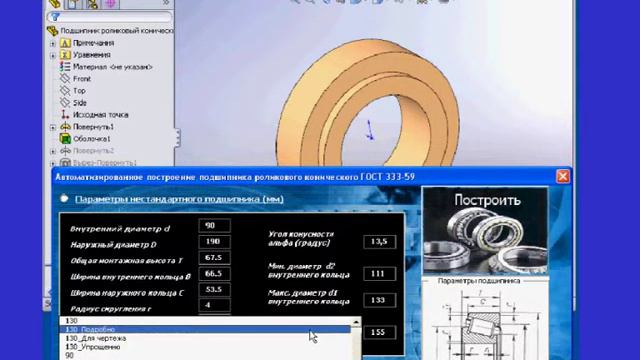Select the Оболочка1 shell feature icon

(65, 139)
